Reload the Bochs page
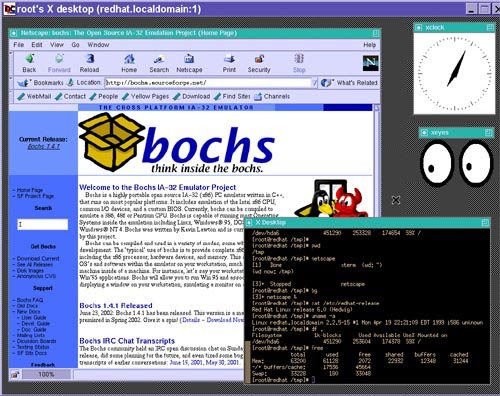500x396 pixels. (x=89, y=63)
